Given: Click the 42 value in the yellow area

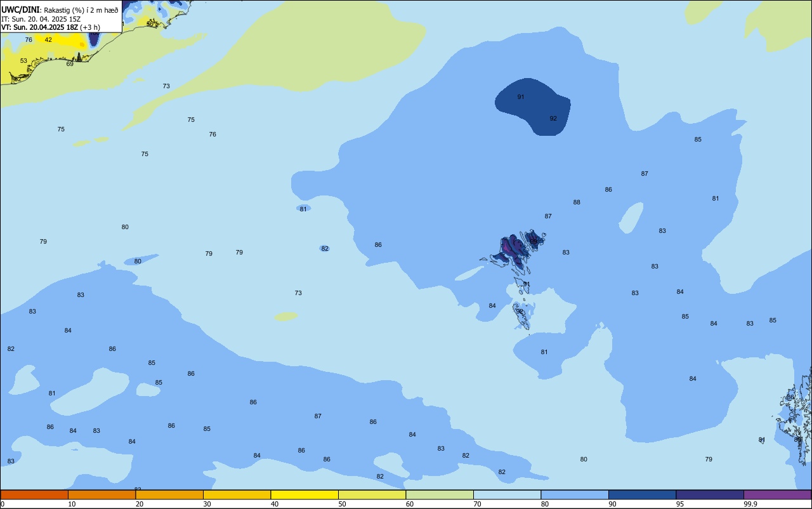Looking at the screenshot, I should pyautogui.click(x=48, y=40).
